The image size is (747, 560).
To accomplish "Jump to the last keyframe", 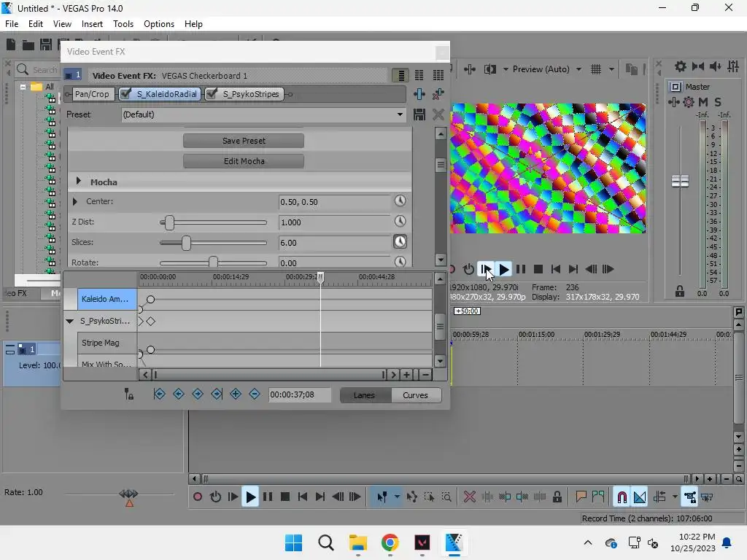I will [x=217, y=394].
